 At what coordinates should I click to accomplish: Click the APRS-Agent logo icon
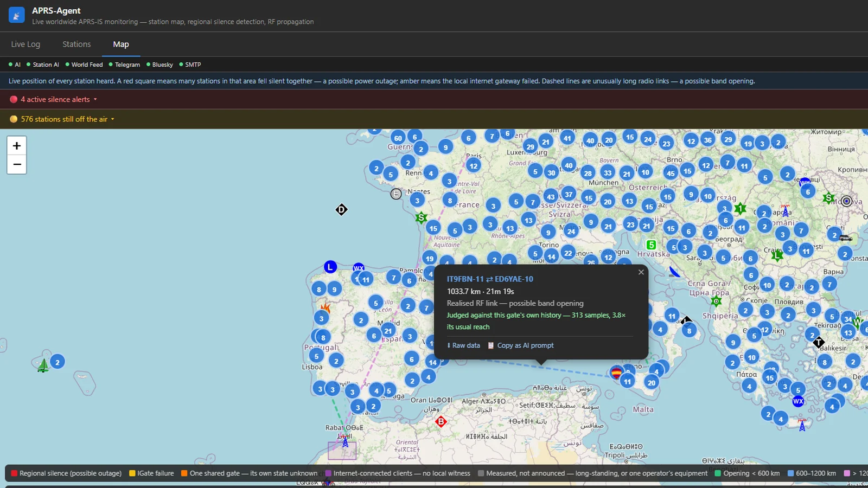click(16, 15)
